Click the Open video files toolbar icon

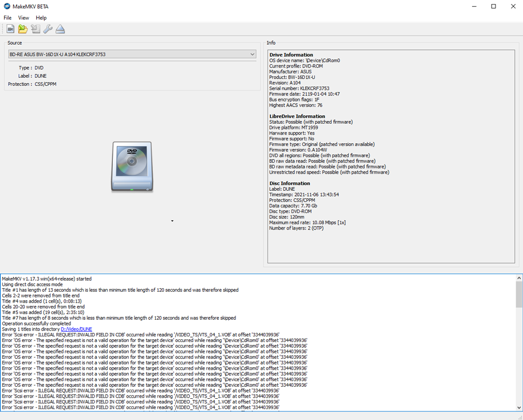tap(10, 29)
